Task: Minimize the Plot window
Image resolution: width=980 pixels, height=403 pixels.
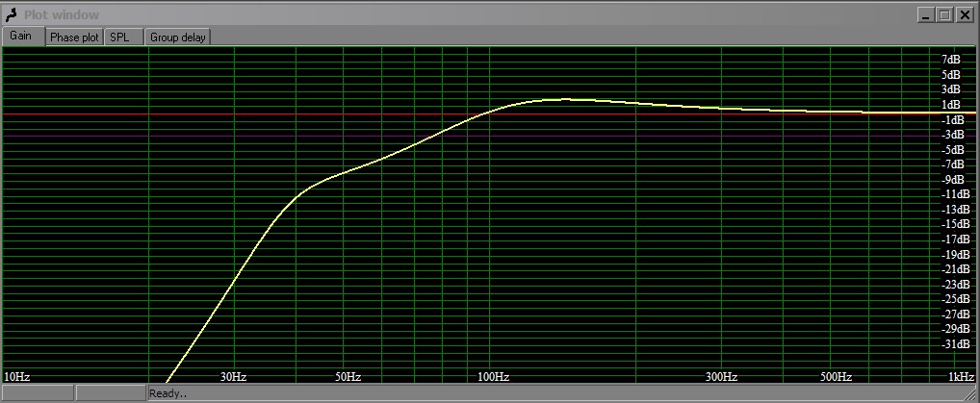Action: point(927,15)
